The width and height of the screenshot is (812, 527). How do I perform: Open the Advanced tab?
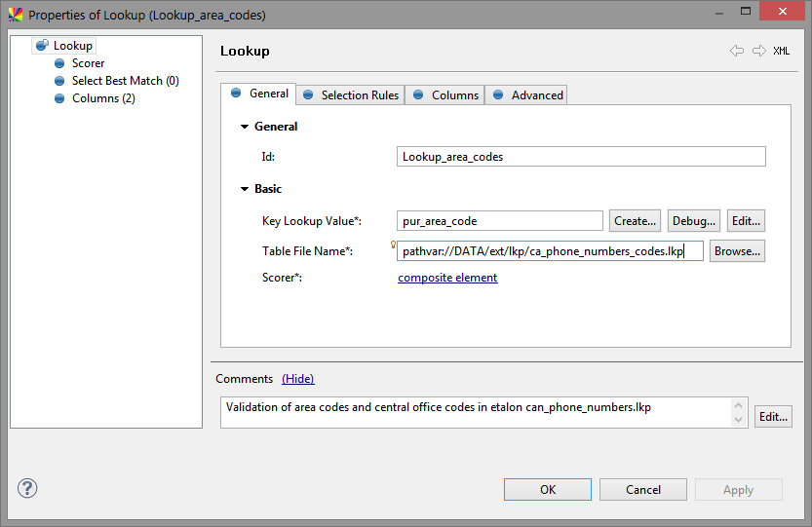527,94
